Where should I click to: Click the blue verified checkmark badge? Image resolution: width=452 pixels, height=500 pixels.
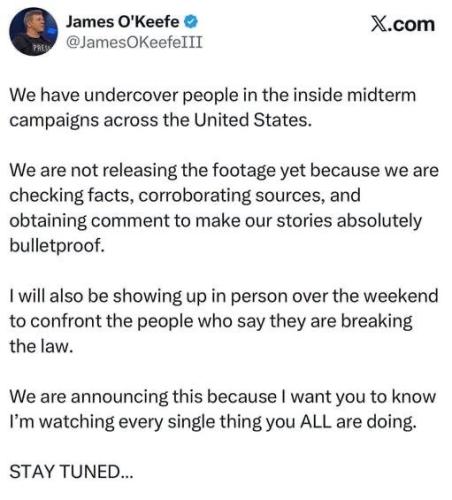click(191, 22)
